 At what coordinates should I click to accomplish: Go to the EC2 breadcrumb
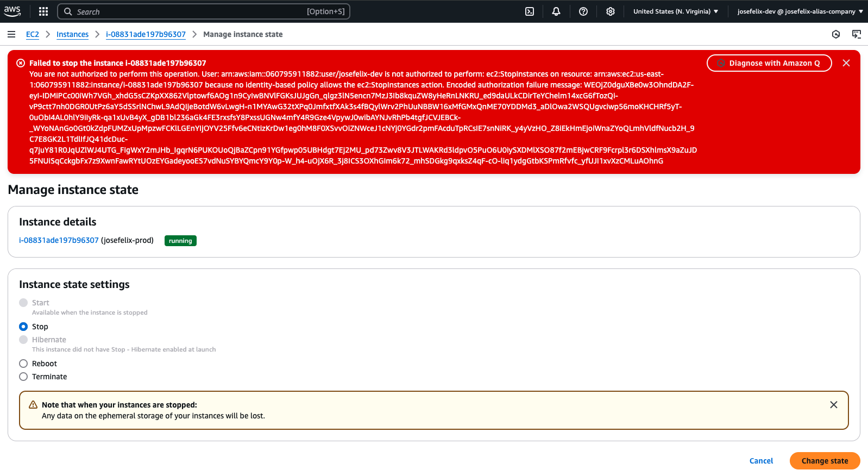(33, 34)
